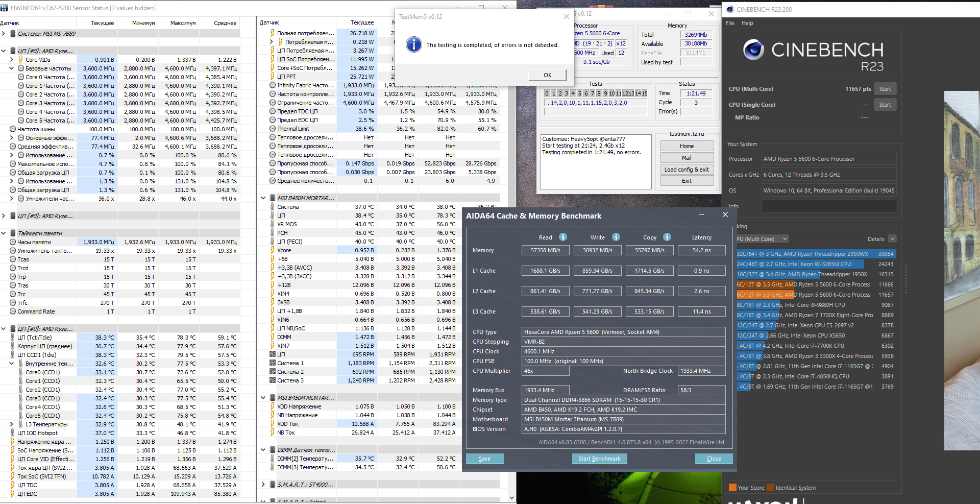Click the lightning icon of +12В
The width and height of the screenshot is (980, 504).
click(x=273, y=285)
